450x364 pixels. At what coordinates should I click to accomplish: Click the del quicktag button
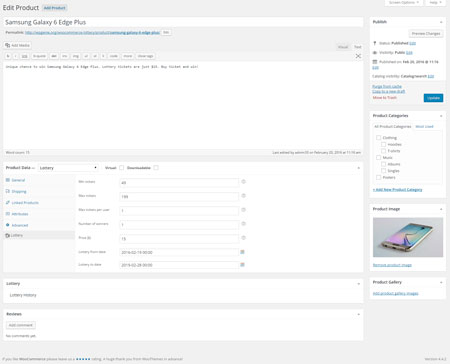point(54,56)
